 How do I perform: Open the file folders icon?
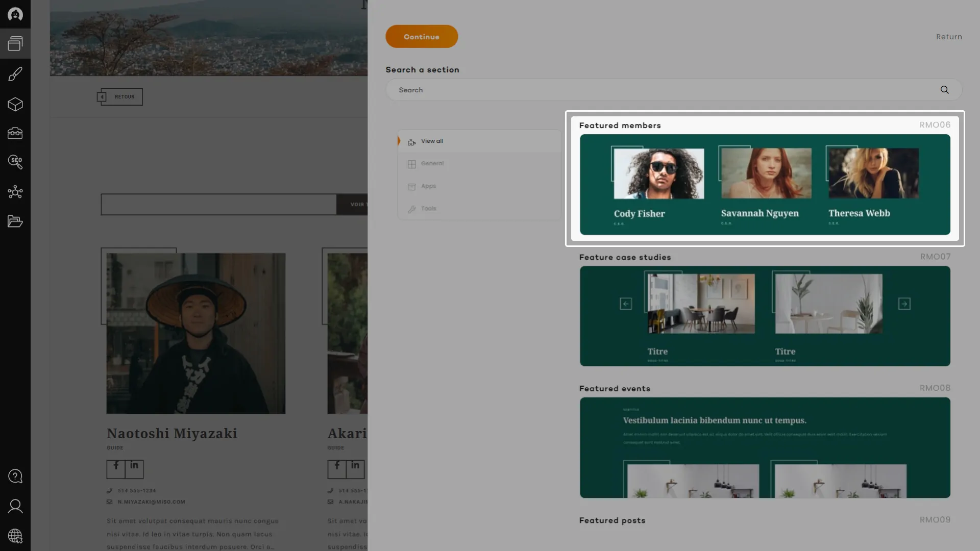click(15, 221)
